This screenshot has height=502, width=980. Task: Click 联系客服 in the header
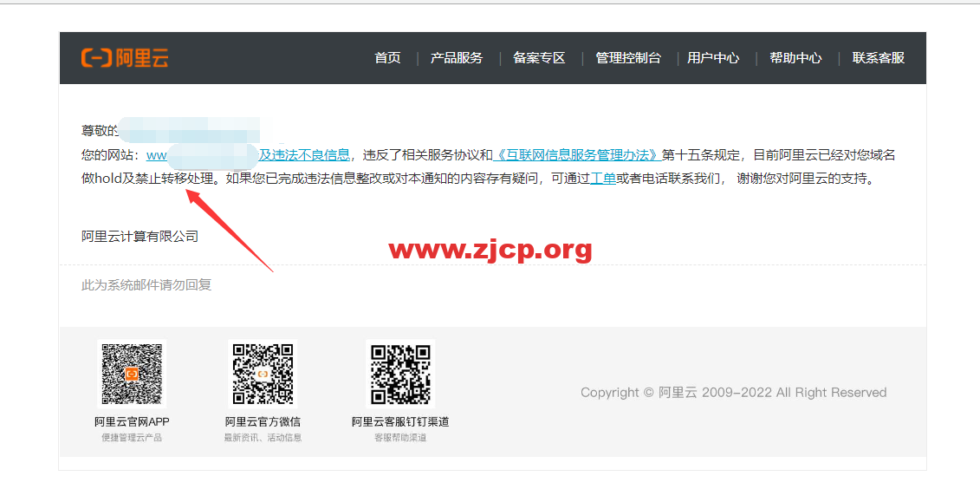tap(878, 58)
